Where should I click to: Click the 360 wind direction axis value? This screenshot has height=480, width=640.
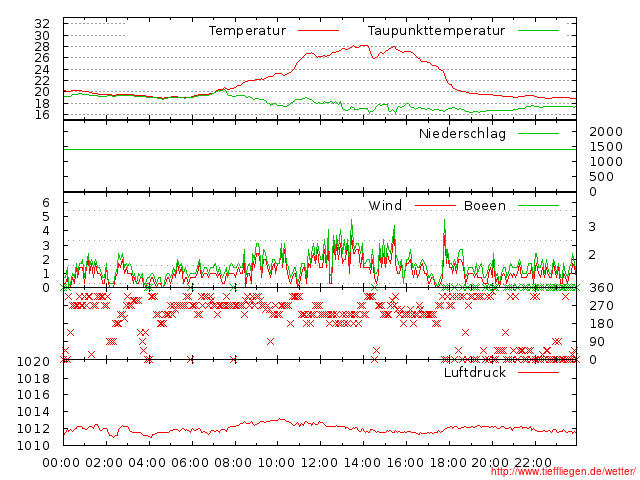[x=601, y=288]
